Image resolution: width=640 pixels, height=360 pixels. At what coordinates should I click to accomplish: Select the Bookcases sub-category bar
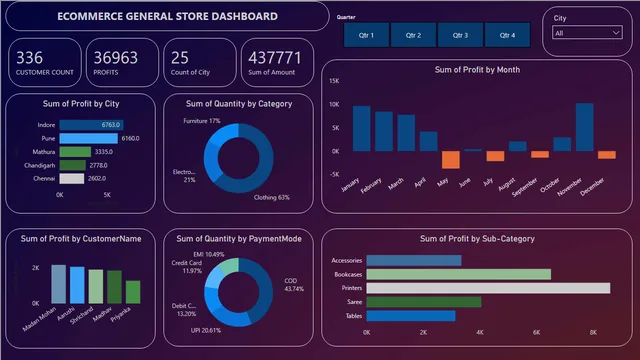(459, 274)
